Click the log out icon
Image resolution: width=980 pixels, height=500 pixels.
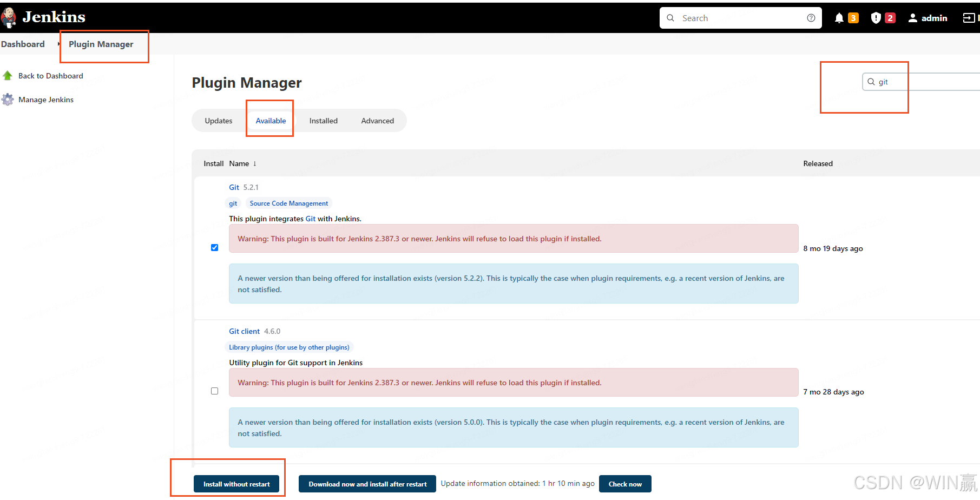point(969,18)
